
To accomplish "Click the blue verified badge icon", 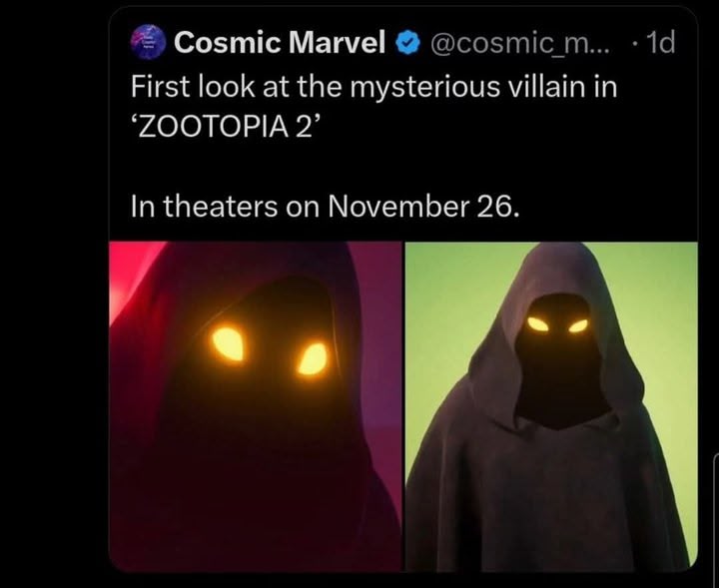I will (405, 43).
